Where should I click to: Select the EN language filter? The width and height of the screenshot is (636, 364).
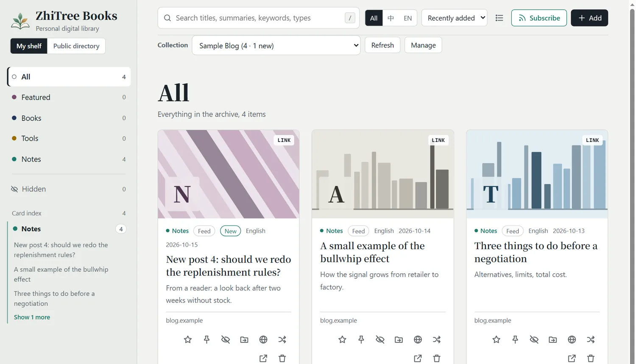(407, 18)
